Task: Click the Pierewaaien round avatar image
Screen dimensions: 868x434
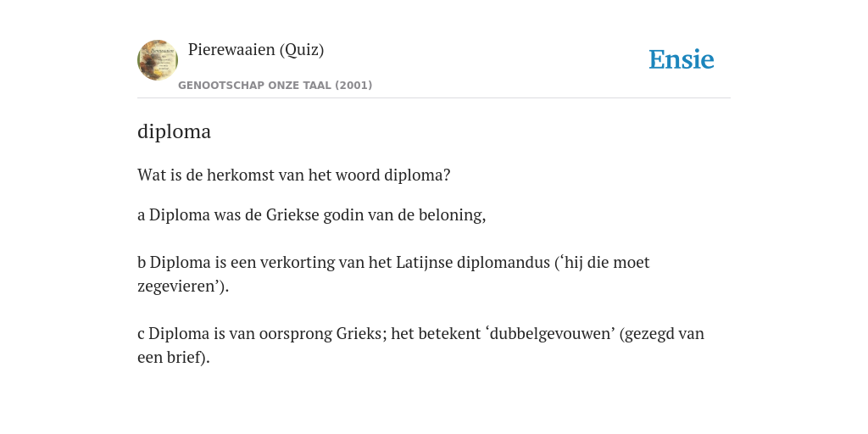Action: pyautogui.click(x=158, y=60)
